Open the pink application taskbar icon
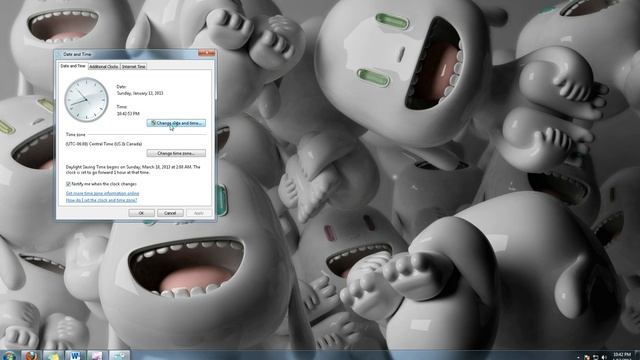640x360 pixels. (97, 356)
